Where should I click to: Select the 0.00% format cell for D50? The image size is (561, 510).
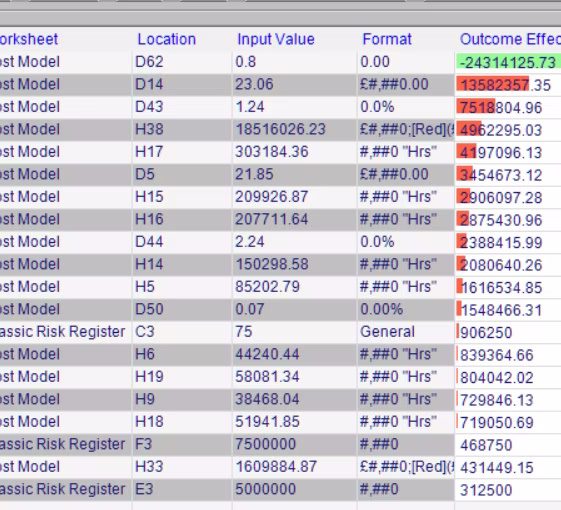381,309
